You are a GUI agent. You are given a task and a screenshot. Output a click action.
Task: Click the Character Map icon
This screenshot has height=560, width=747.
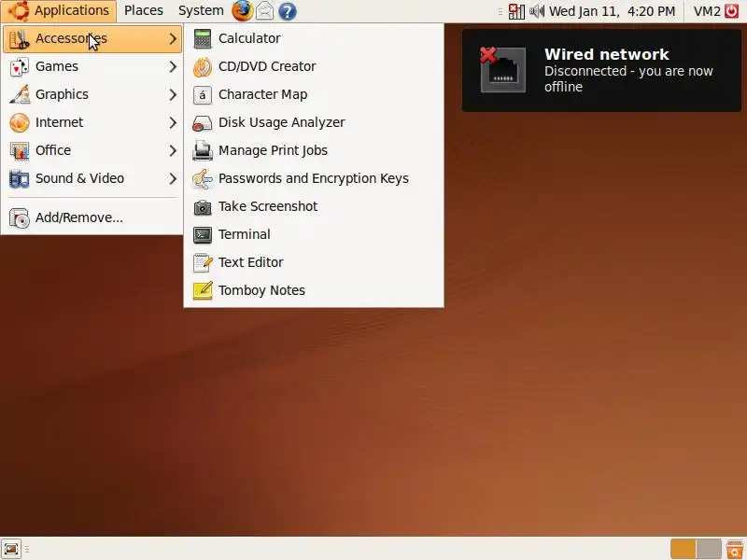(203, 95)
